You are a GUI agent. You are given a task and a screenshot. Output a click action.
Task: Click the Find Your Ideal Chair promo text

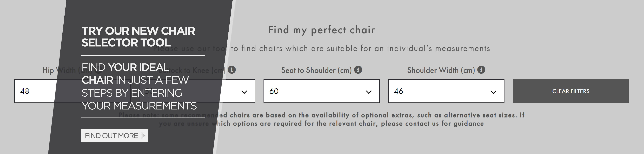coord(139,87)
